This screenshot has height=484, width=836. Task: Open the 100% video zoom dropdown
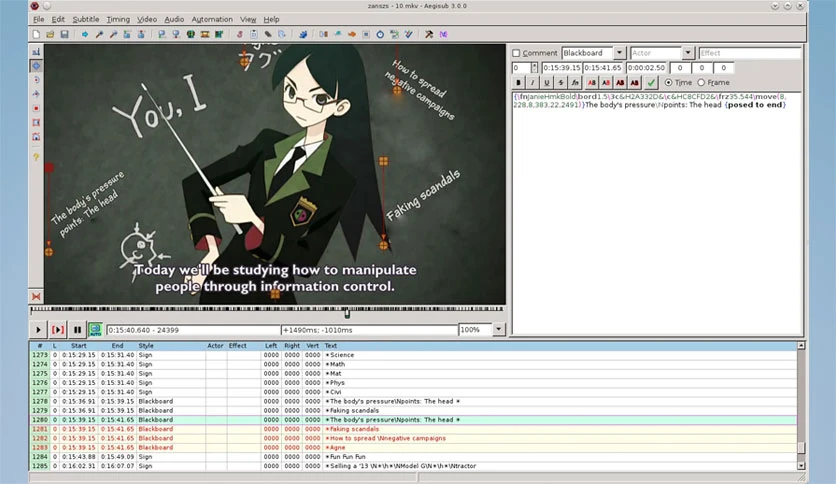pos(499,329)
